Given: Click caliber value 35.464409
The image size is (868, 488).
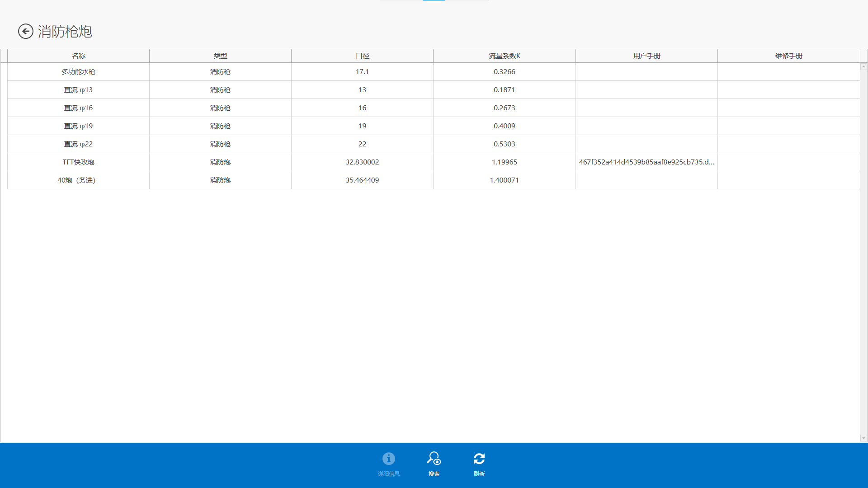Looking at the screenshot, I should pyautogui.click(x=363, y=180).
